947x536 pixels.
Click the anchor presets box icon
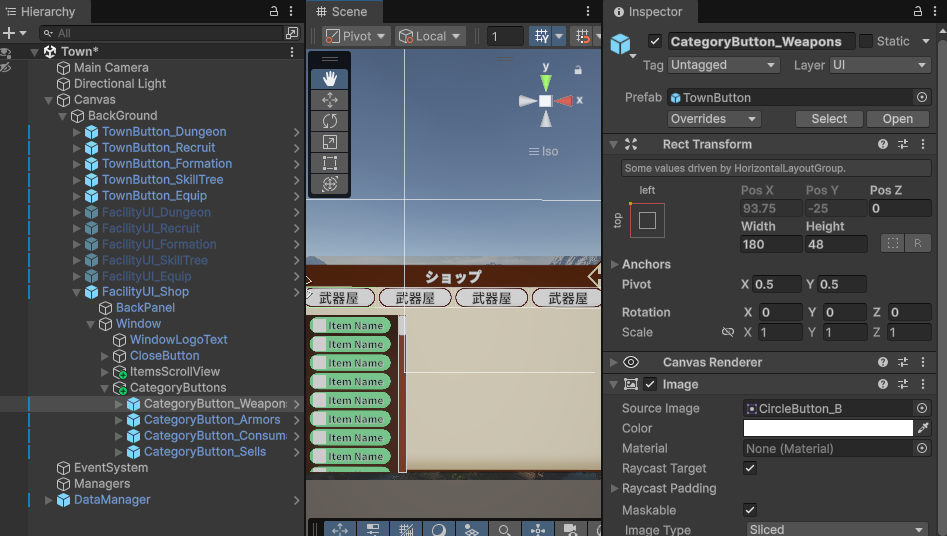(647, 220)
